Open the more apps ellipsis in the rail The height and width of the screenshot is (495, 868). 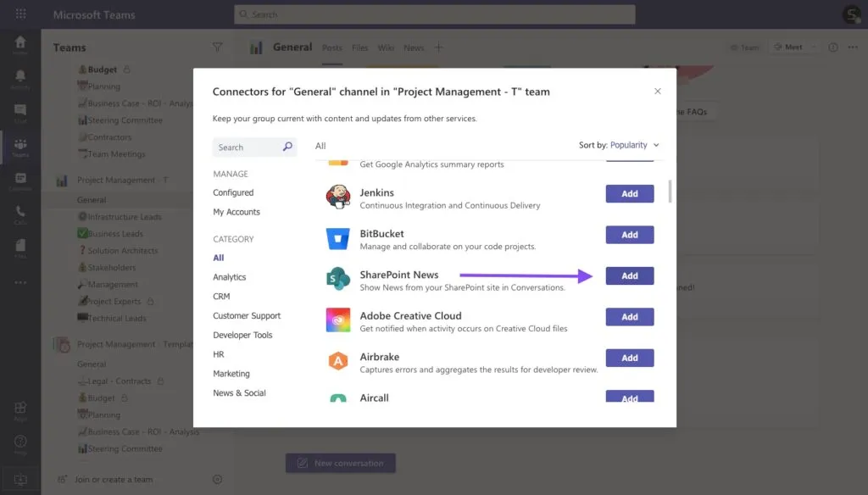(20, 282)
